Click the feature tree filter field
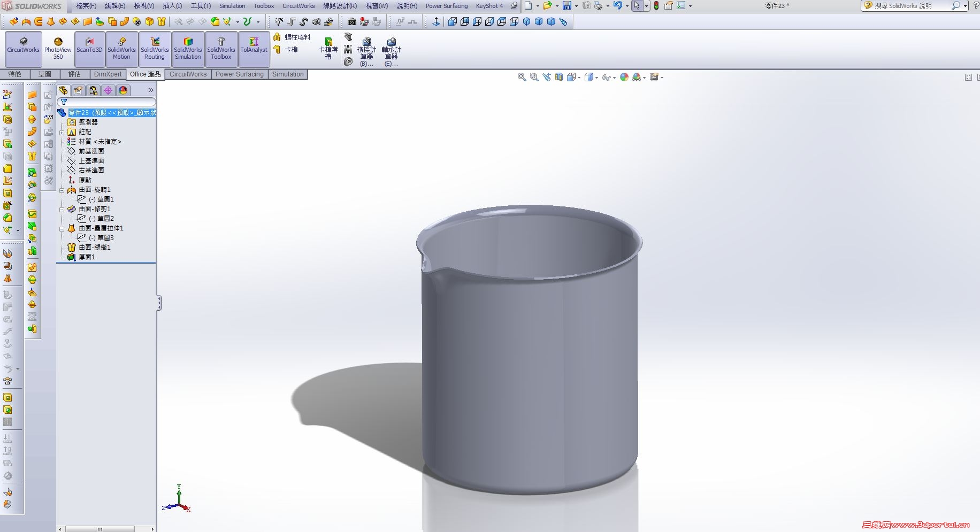Viewport: 980px width, 532px height. 107,102
